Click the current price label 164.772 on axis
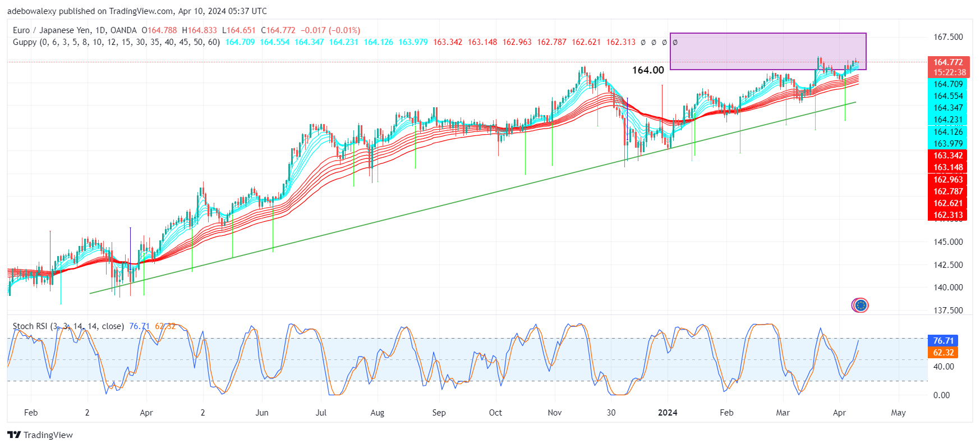 (x=947, y=62)
